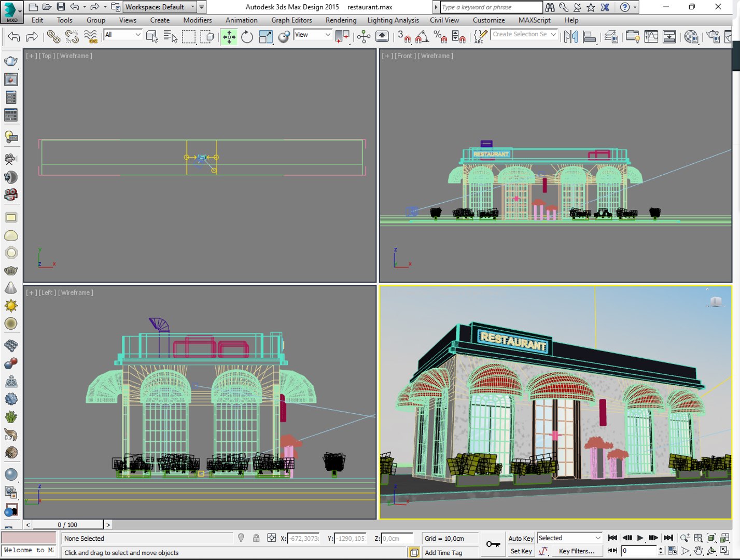The image size is (740, 560).
Task: Open the selection filter 'All' dropdown
Action: (x=123, y=35)
